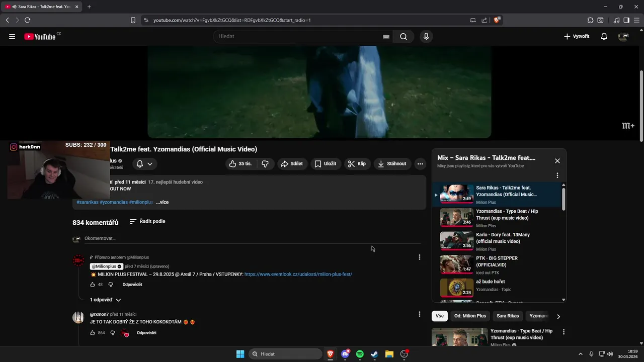
Task: Expand description with ...více
Action: click(x=162, y=202)
